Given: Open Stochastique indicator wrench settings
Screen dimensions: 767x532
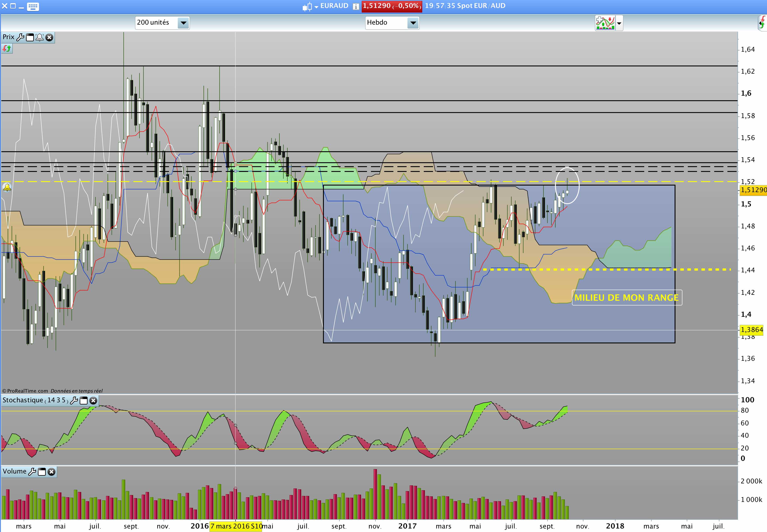Looking at the screenshot, I should click(74, 400).
